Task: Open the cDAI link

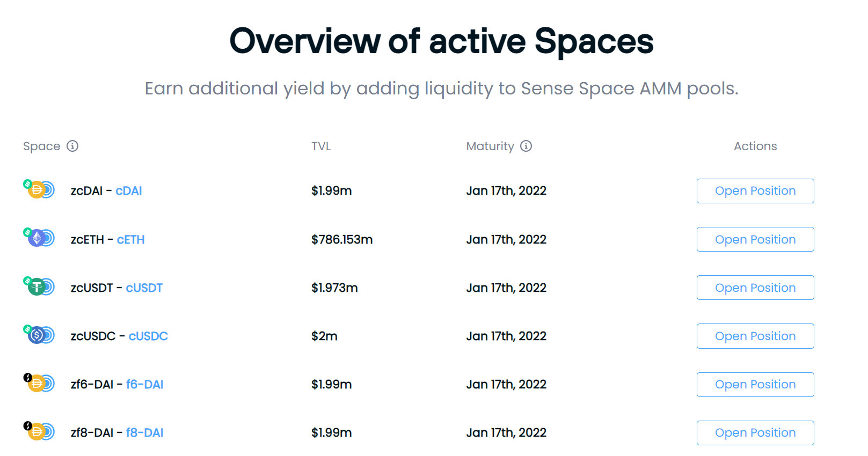Action: click(x=129, y=191)
